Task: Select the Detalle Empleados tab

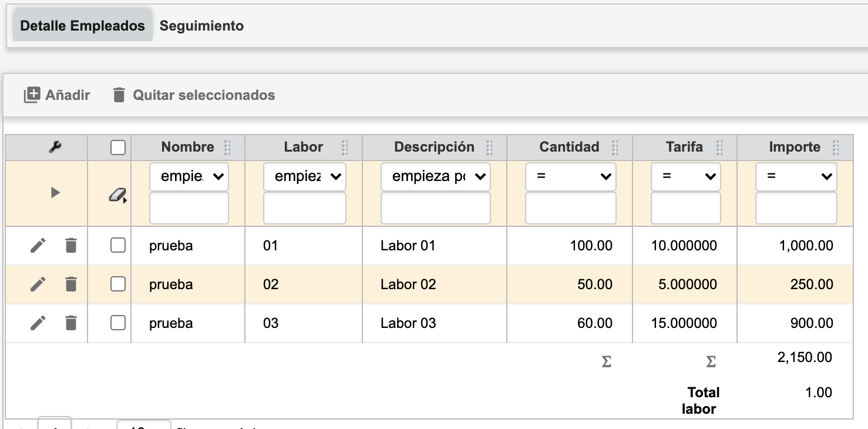Action: pyautogui.click(x=82, y=26)
